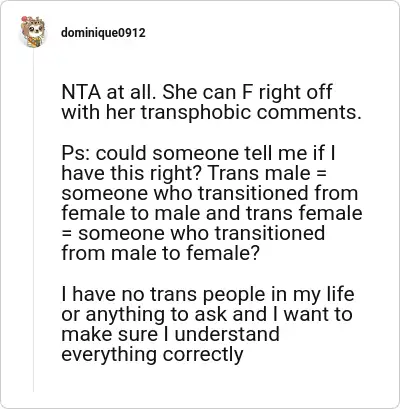
Task: Select the line '= someone who transitioned'
Action: (x=193, y=233)
